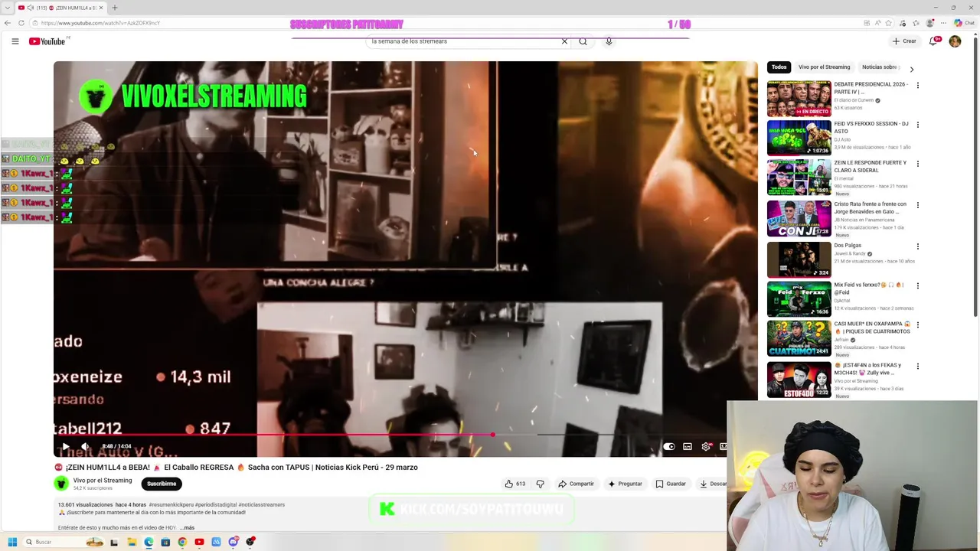
Task: Open options menu for Cristo Rata video
Action: pyautogui.click(x=918, y=205)
